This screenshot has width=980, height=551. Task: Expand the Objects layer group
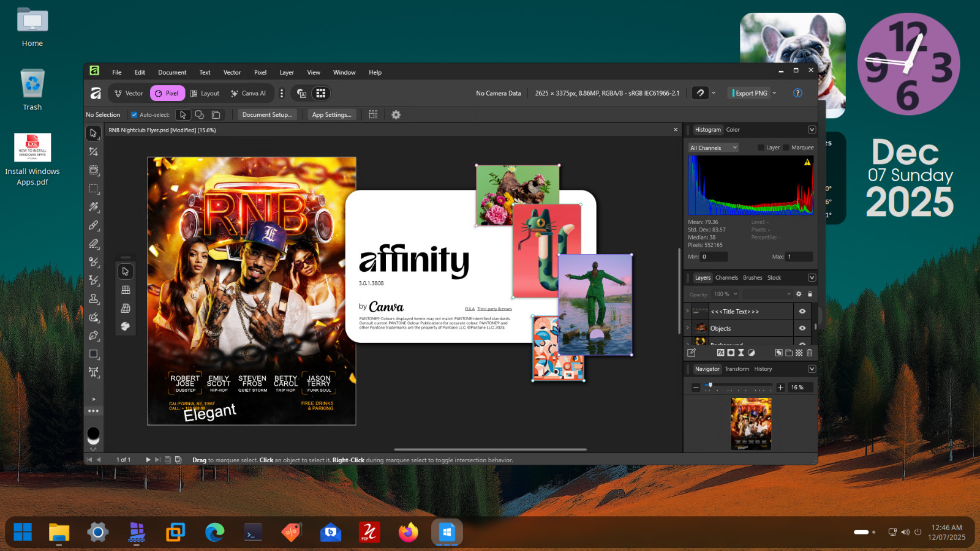[687, 328]
